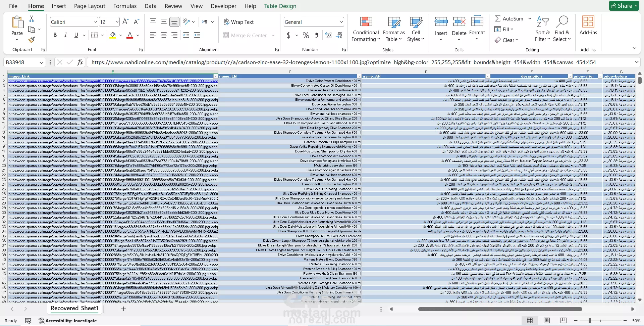
Task: Click the Paste clipboard icon
Action: (17, 22)
